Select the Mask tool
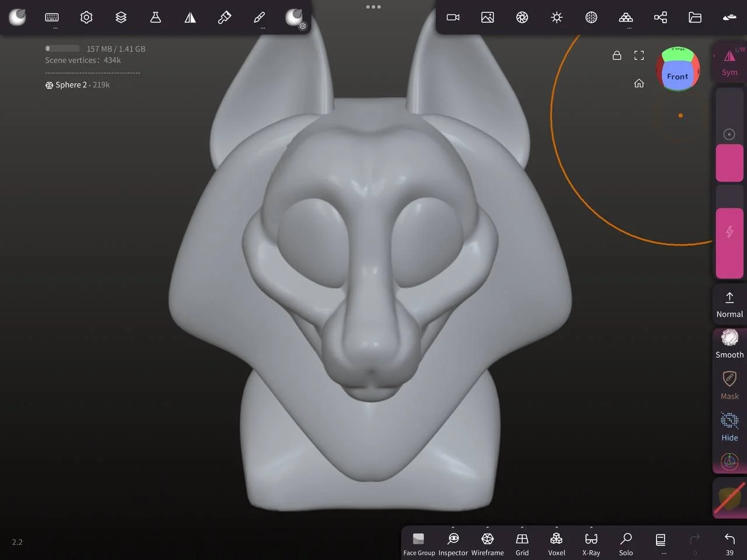 (x=729, y=385)
